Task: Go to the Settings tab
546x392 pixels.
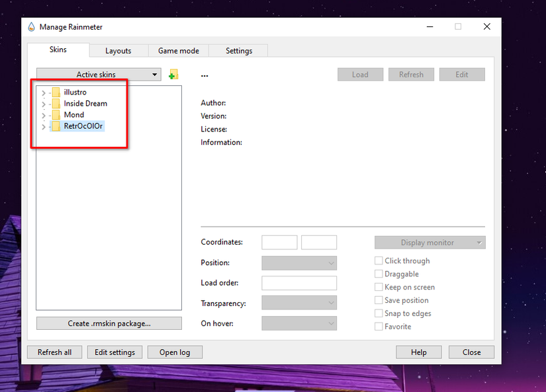Action: coord(238,51)
